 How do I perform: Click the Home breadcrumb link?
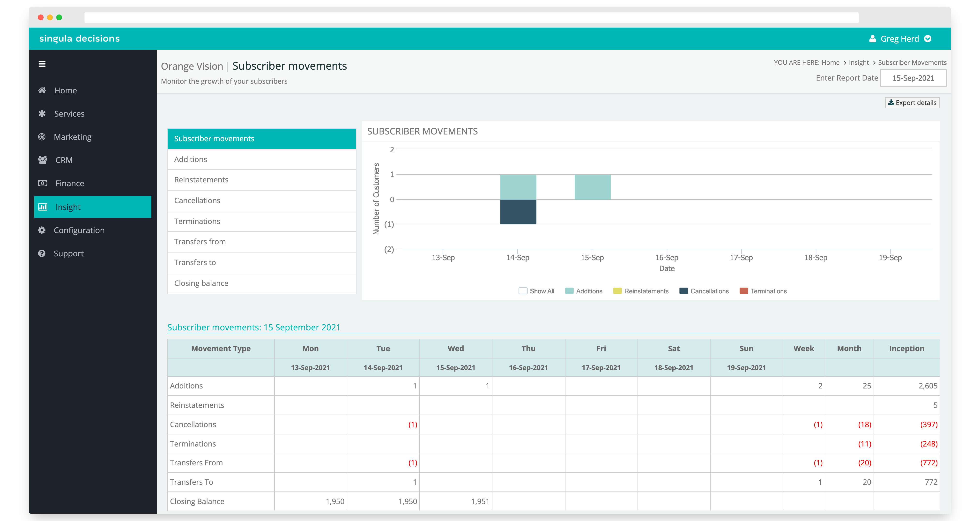(x=830, y=62)
